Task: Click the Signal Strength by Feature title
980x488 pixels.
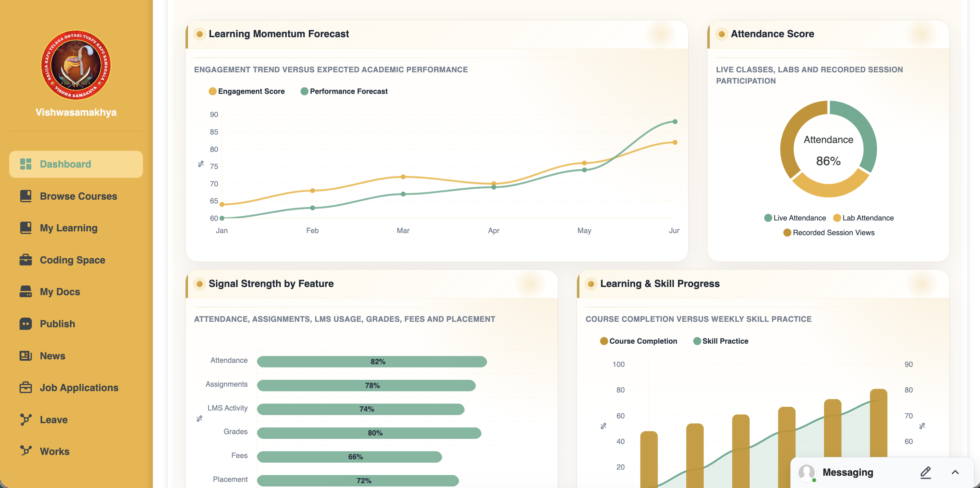Action: 271,284
